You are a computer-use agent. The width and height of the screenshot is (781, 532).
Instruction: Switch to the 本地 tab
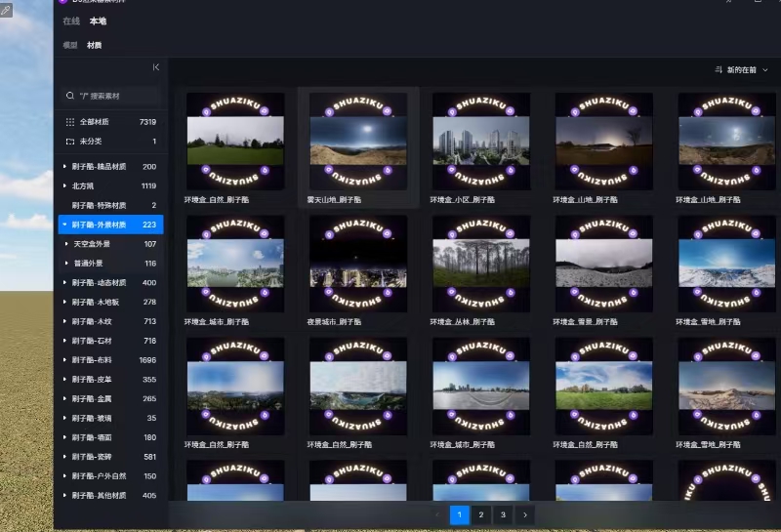[98, 20]
